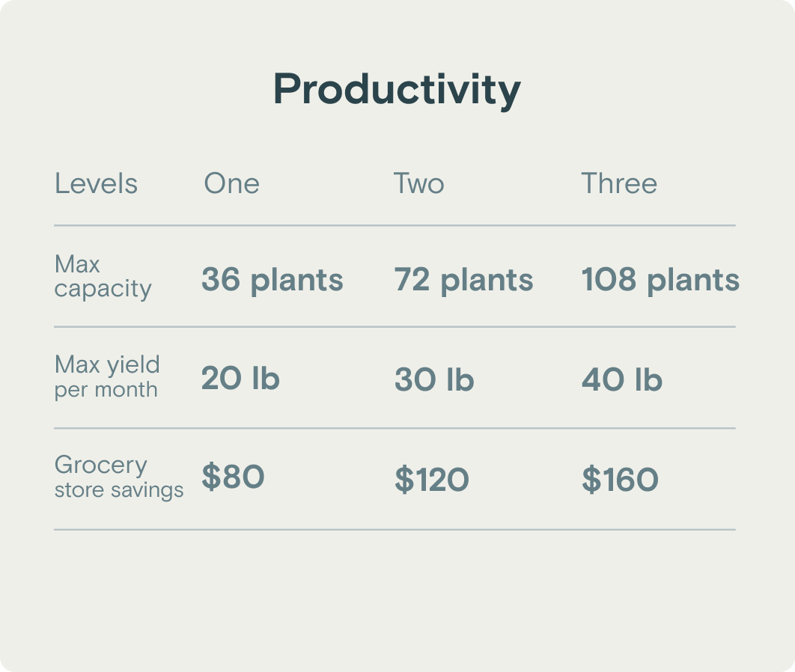The width and height of the screenshot is (795, 672).
Task: Click the Max yield label
Action: 107,364
